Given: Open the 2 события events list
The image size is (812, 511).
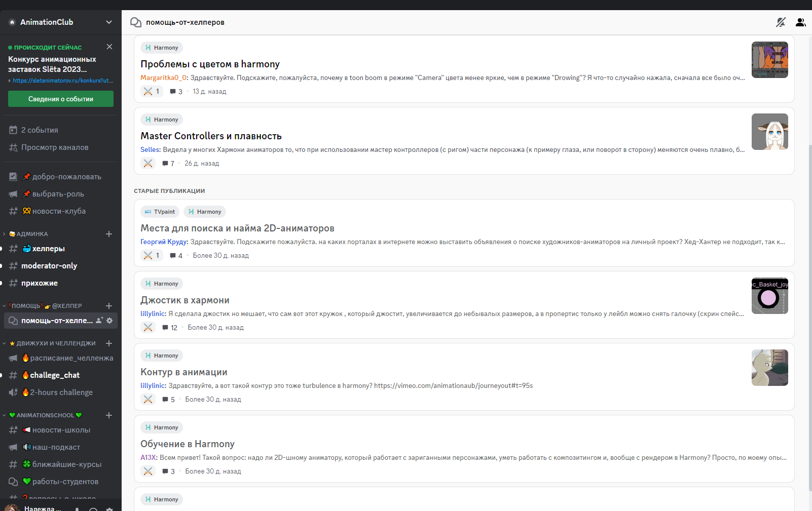Looking at the screenshot, I should (x=61, y=130).
